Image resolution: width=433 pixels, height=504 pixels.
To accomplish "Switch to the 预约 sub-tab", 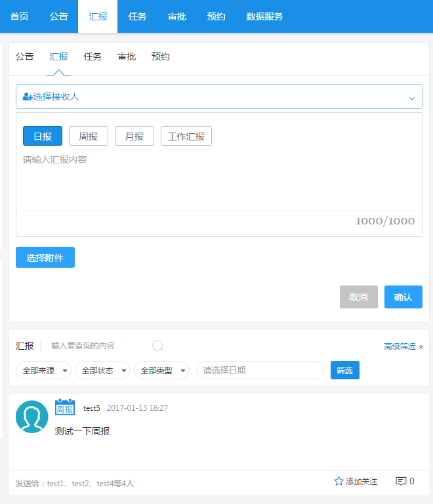I will pyautogui.click(x=161, y=57).
